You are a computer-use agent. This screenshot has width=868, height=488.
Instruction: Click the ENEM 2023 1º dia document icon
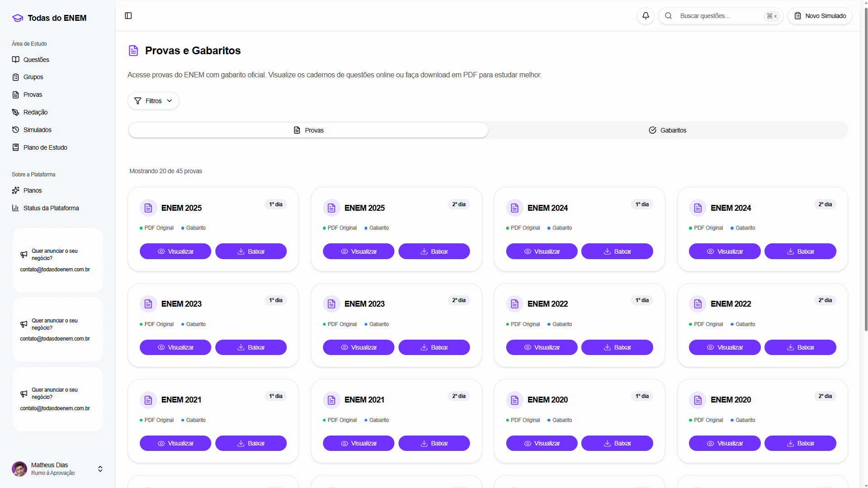coord(148,304)
